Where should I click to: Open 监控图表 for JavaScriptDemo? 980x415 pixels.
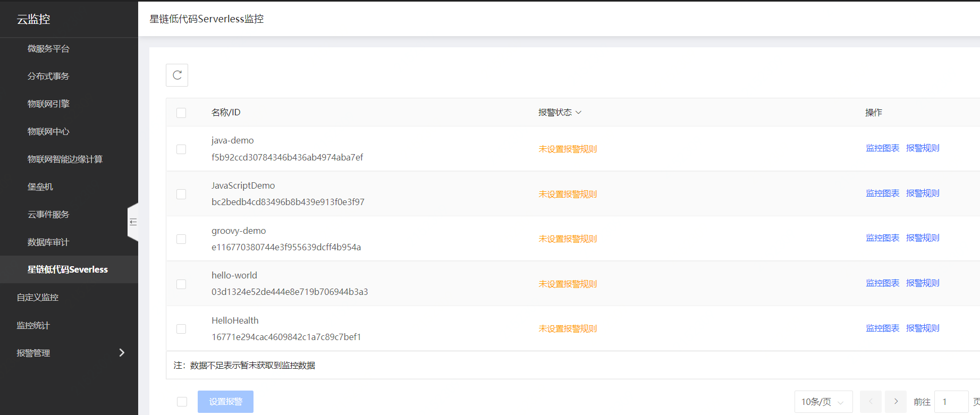click(883, 193)
